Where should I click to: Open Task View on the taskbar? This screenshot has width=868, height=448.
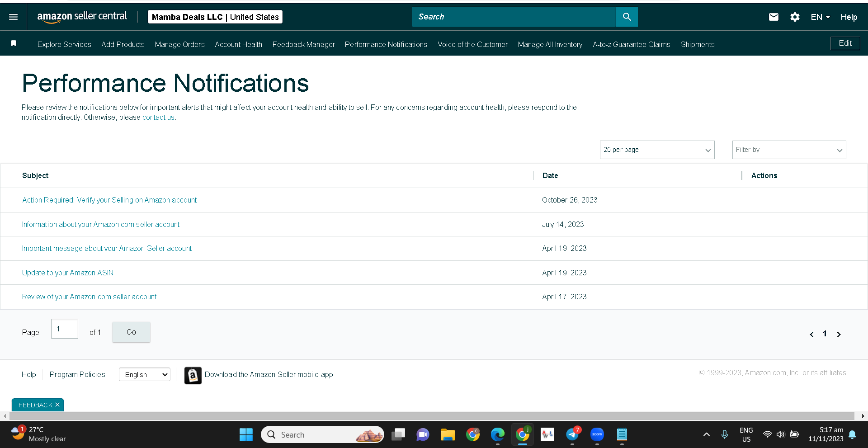(x=398, y=435)
